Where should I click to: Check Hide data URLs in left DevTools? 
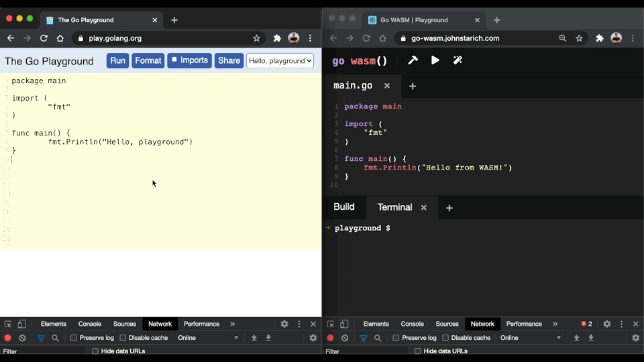(95, 351)
